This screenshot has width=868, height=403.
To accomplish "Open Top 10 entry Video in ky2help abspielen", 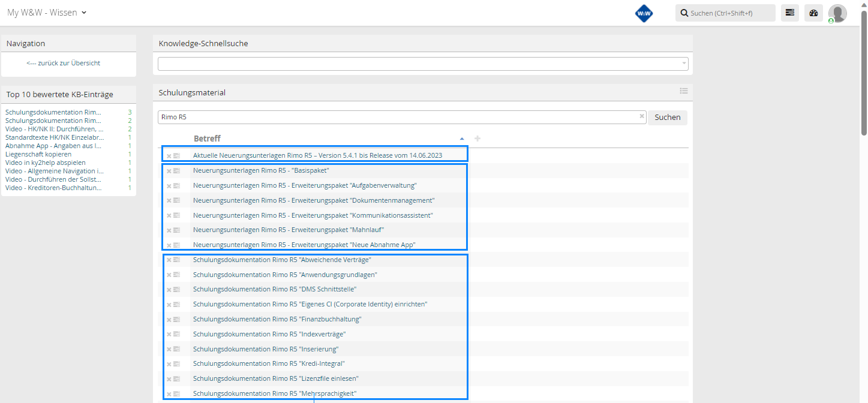I will pyautogui.click(x=46, y=163).
